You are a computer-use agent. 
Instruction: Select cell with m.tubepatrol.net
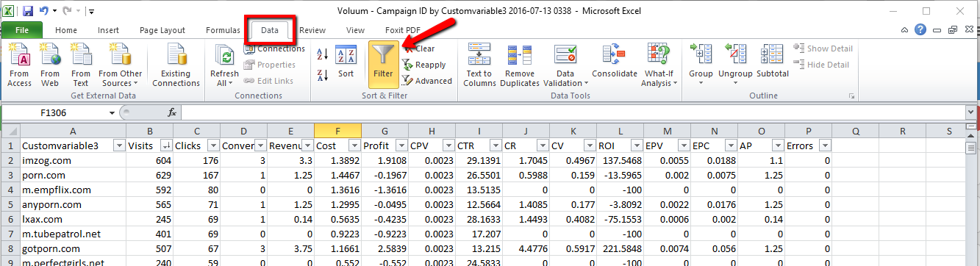(73, 234)
